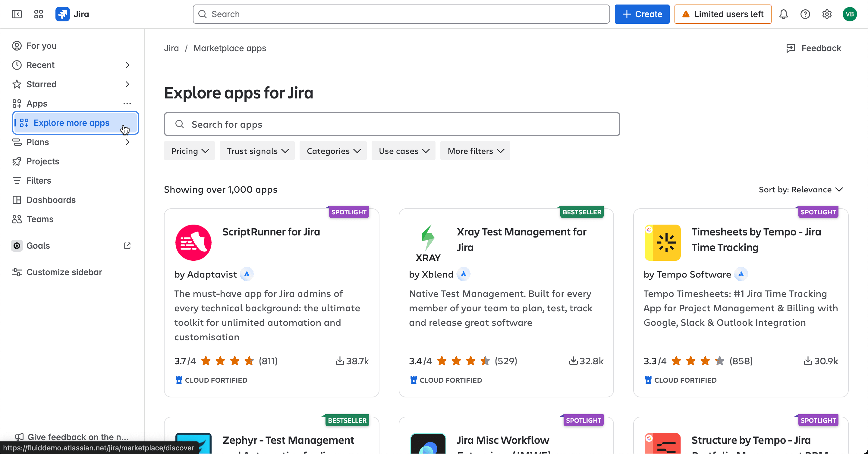Open the More filters dropdown
This screenshot has height=454, width=868.
(x=475, y=151)
